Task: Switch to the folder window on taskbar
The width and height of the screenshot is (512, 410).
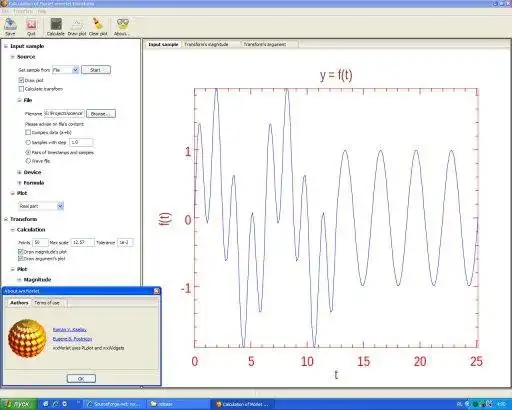Action: click(178, 404)
